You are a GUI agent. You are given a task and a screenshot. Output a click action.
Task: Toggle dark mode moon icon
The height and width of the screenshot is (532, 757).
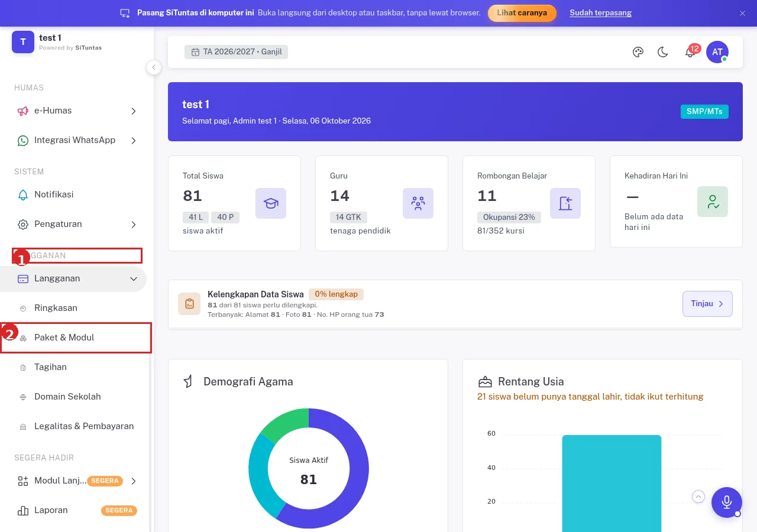(663, 52)
